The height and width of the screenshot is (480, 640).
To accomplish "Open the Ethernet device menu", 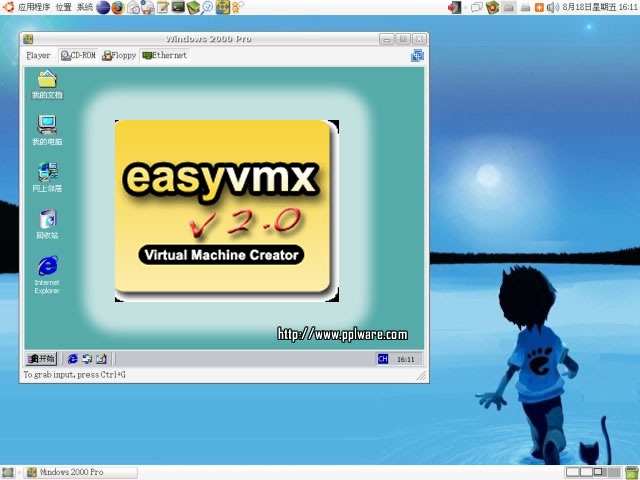I will coord(164,55).
